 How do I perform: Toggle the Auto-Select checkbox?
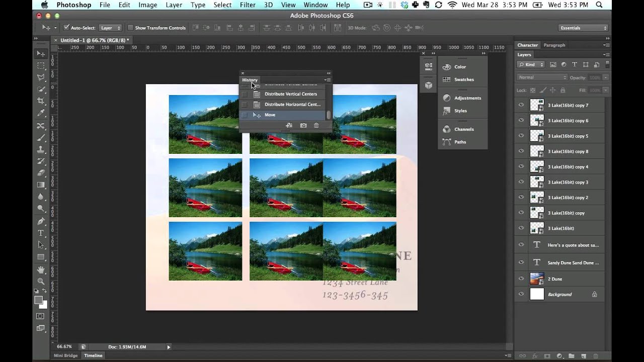66,28
